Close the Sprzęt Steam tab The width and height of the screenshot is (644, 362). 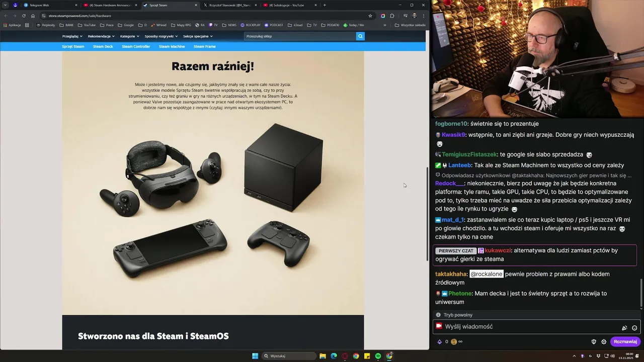tap(196, 5)
